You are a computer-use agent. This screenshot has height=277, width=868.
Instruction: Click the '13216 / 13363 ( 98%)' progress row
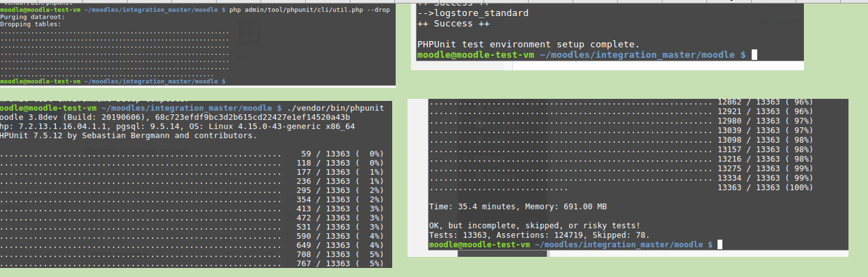[621, 159]
